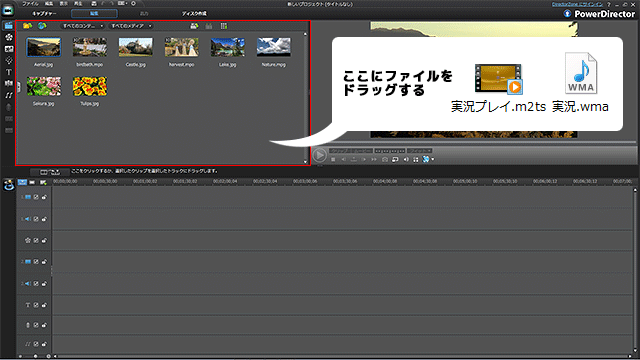The width and height of the screenshot is (640, 360).
Task: Switch to timeline view icon
Action: click(22, 182)
